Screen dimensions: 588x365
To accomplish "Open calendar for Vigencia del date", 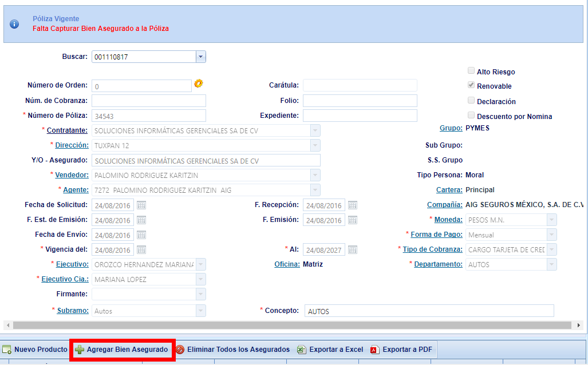I will [141, 250].
